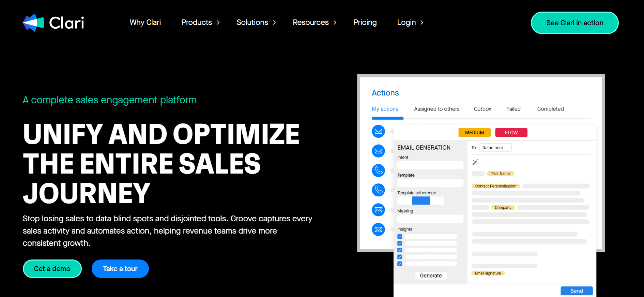Select the Company highlighted tag

pos(503,208)
